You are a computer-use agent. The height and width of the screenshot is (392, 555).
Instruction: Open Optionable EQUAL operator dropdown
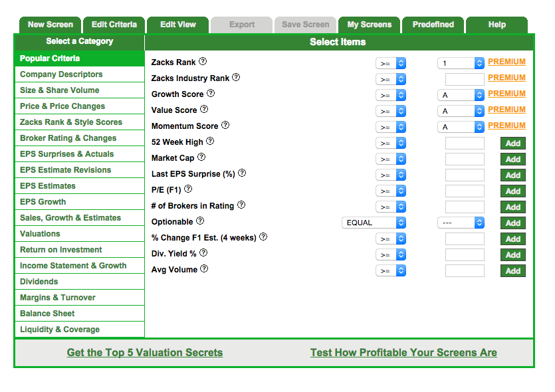click(374, 223)
